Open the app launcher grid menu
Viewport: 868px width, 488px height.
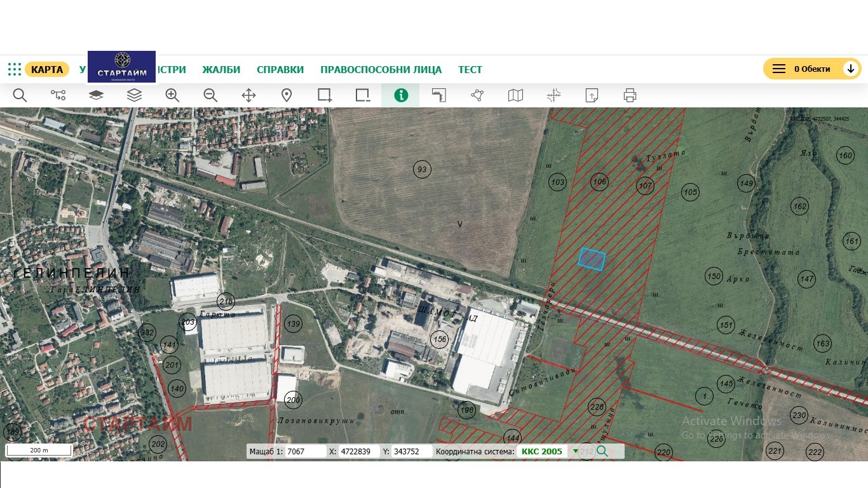click(x=14, y=69)
